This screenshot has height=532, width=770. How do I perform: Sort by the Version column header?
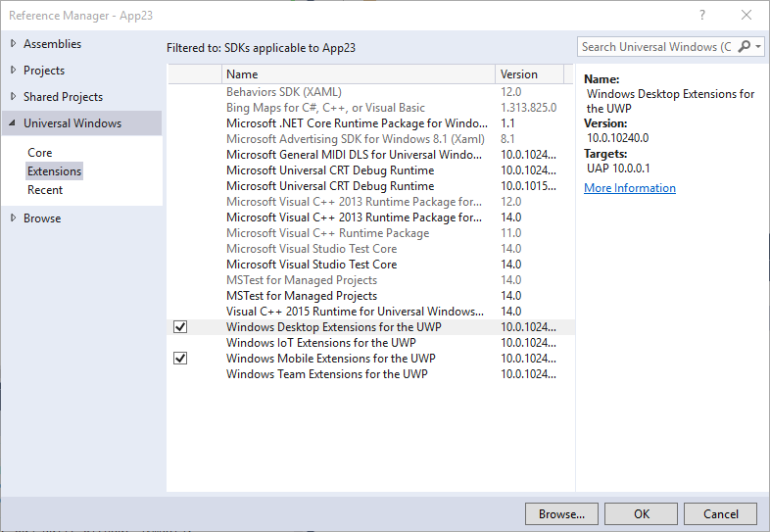point(529,74)
